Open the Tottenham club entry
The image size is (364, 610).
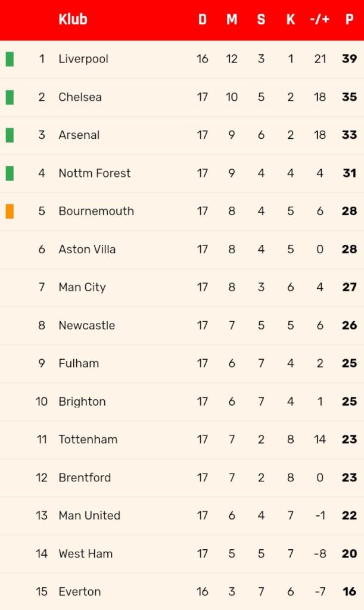(x=88, y=440)
